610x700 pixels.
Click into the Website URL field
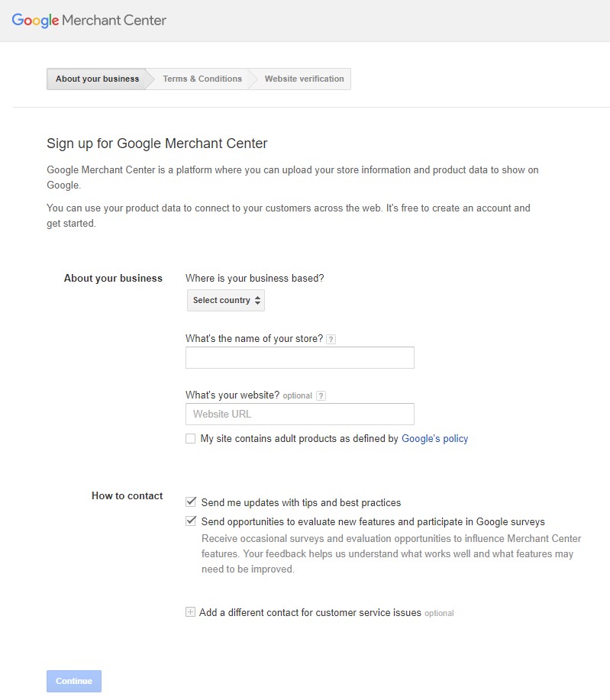(299, 414)
